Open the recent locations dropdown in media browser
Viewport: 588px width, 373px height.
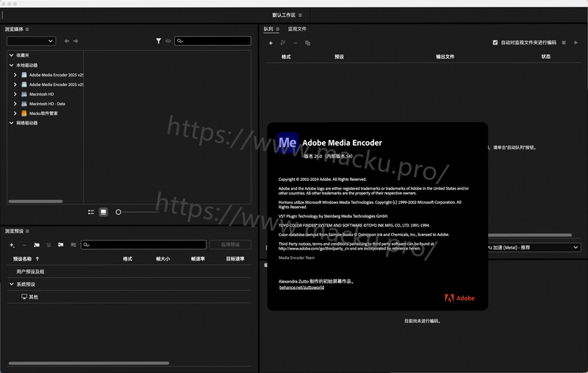tap(31, 41)
